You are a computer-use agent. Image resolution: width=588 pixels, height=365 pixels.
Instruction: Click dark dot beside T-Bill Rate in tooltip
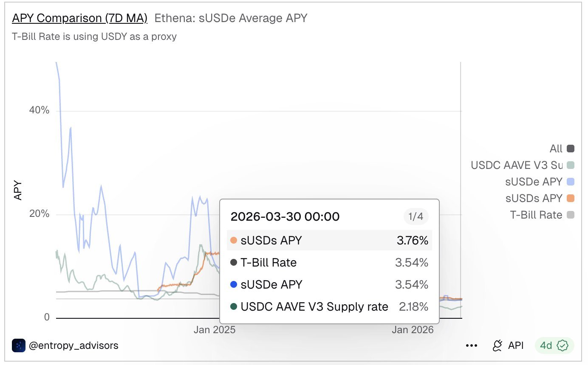coord(233,262)
